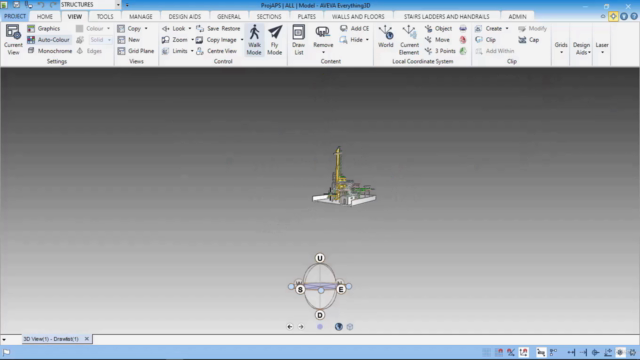The width and height of the screenshot is (640, 360).
Task: Click the Save icon in title bar
Action: 16,5
